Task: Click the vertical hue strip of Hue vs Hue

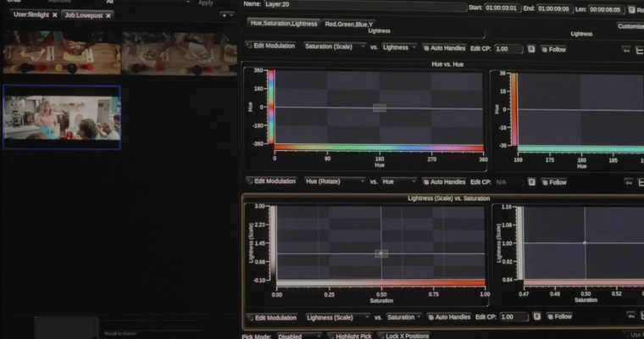Action: pos(271,107)
